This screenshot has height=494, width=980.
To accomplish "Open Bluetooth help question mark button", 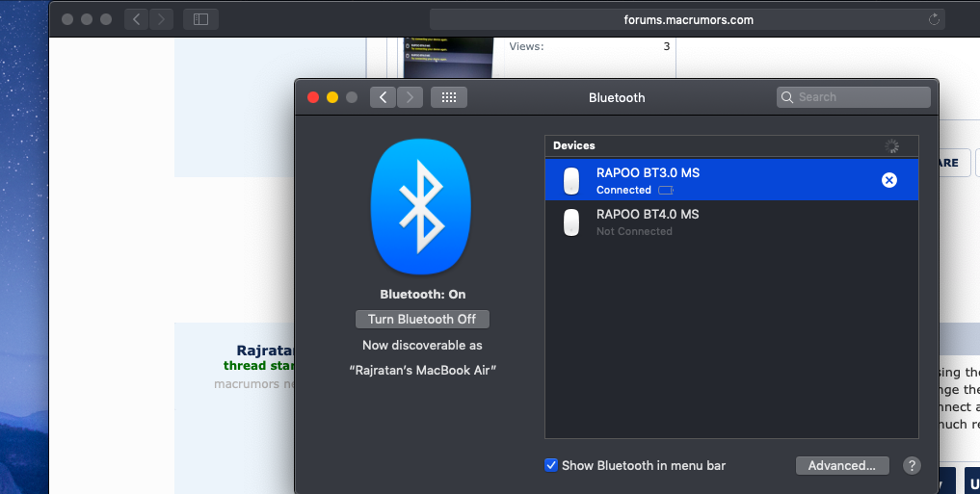I will (x=912, y=465).
